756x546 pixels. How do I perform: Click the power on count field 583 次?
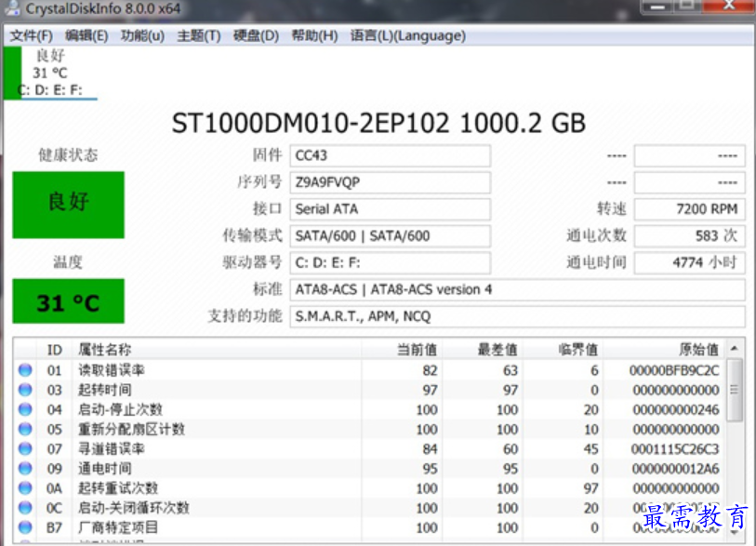pyautogui.click(x=689, y=236)
